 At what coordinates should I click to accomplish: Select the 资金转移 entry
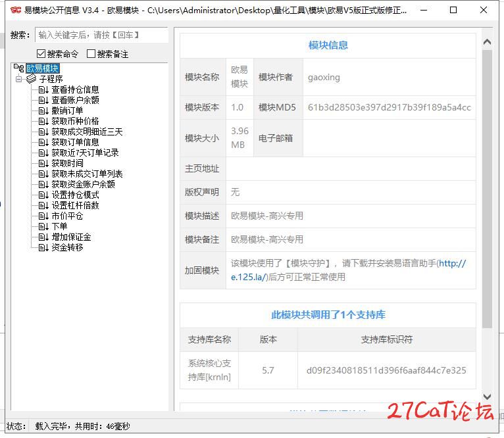(x=68, y=248)
